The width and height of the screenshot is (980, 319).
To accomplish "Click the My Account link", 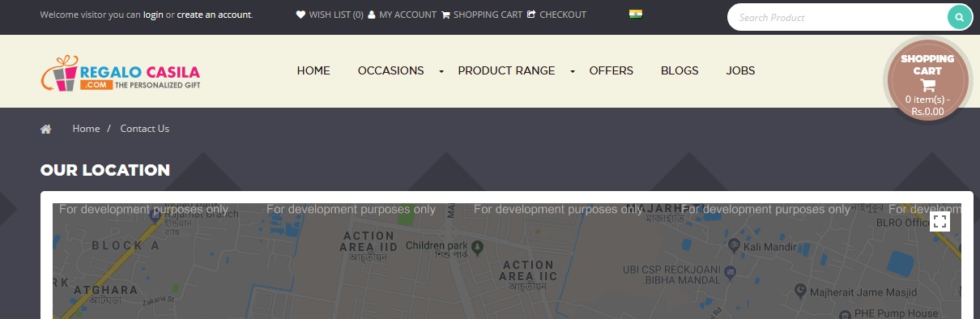I will tap(402, 15).
